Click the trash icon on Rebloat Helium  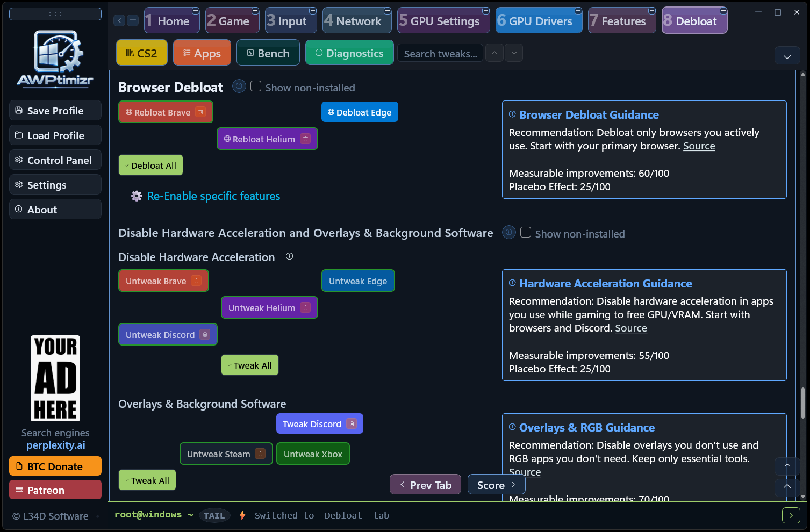point(305,139)
